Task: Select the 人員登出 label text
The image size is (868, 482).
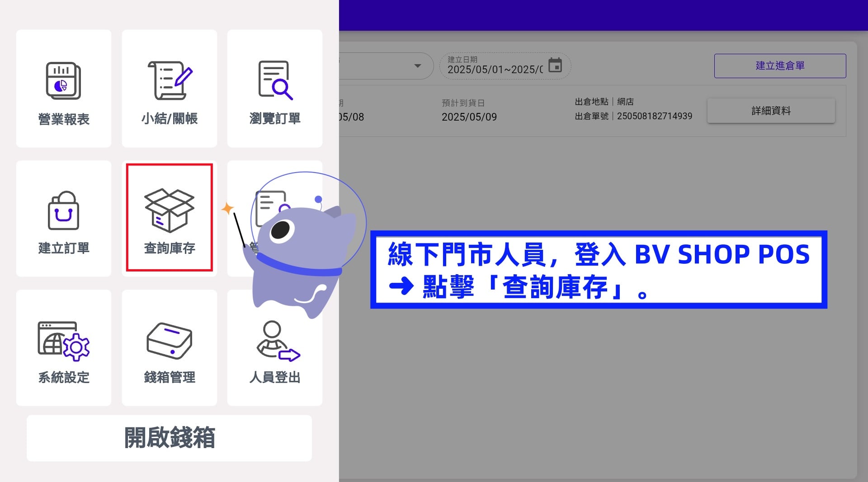Action: [x=275, y=378]
